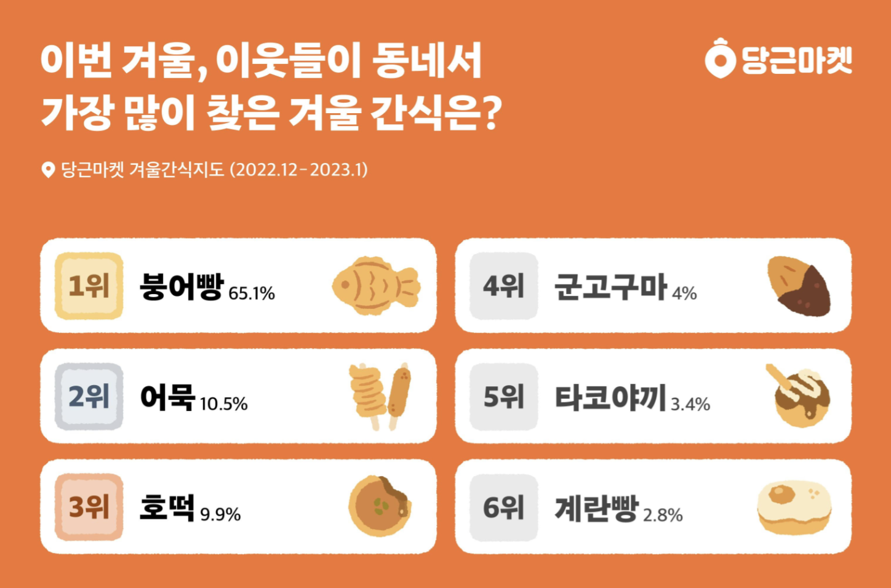Click the gray 5위 rank badge
Image resolution: width=891 pixels, height=588 pixels.
coord(504,396)
